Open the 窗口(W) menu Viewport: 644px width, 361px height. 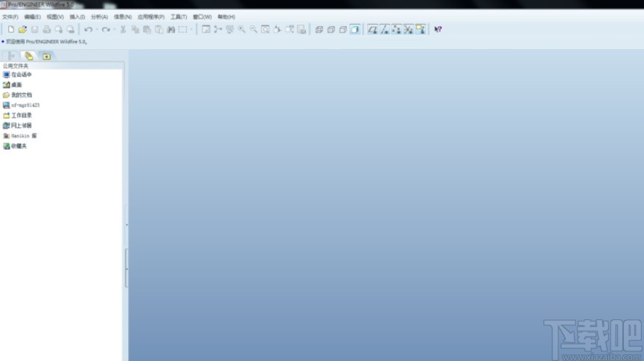[202, 17]
